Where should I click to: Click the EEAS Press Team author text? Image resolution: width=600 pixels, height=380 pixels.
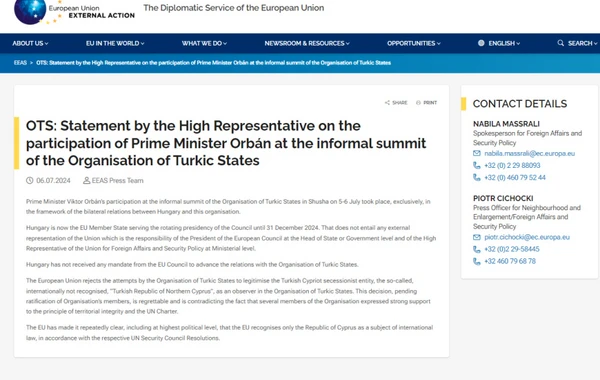117,181
